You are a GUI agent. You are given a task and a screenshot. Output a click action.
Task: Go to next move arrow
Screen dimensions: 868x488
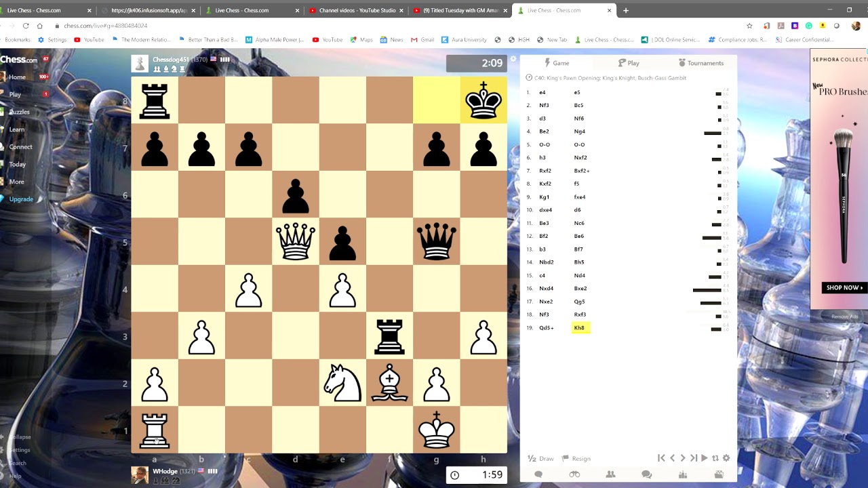coord(683,458)
